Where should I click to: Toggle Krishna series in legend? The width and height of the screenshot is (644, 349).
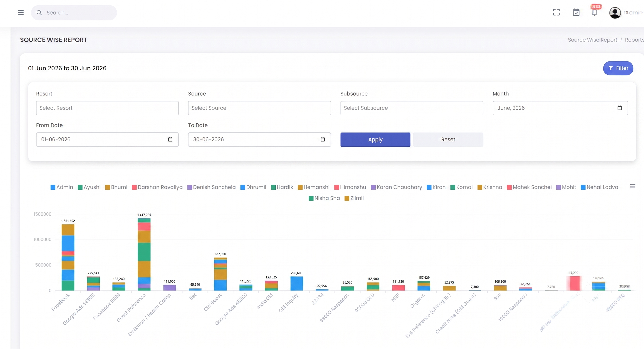point(490,187)
